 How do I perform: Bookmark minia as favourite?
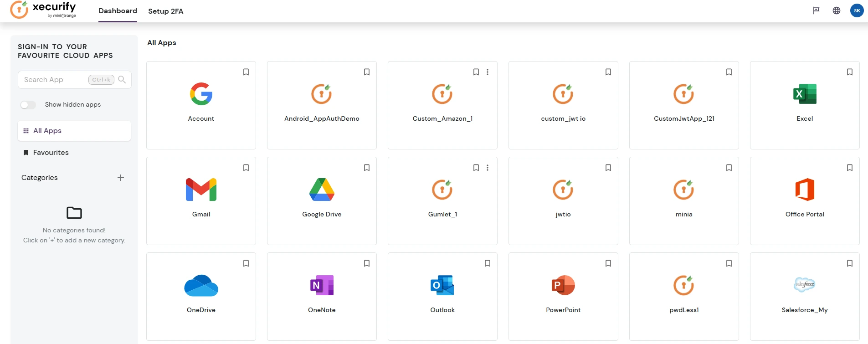(729, 168)
